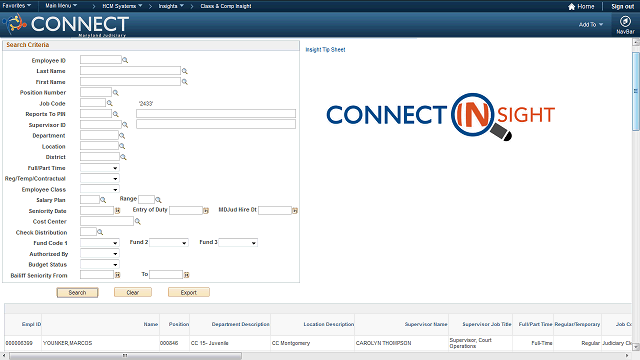The image size is (640, 360).
Task: Go to the Home page icon
Action: pos(571,7)
